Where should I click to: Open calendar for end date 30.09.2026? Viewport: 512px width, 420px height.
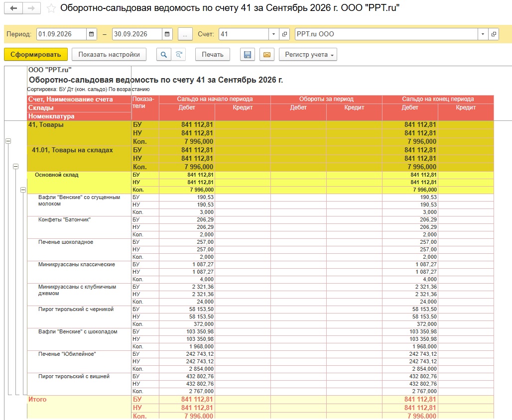coord(167,34)
